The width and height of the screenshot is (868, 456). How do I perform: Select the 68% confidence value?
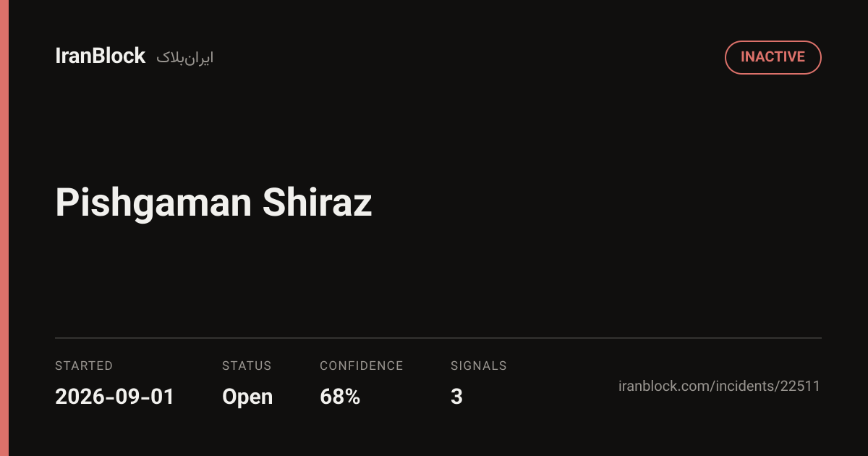(x=340, y=397)
